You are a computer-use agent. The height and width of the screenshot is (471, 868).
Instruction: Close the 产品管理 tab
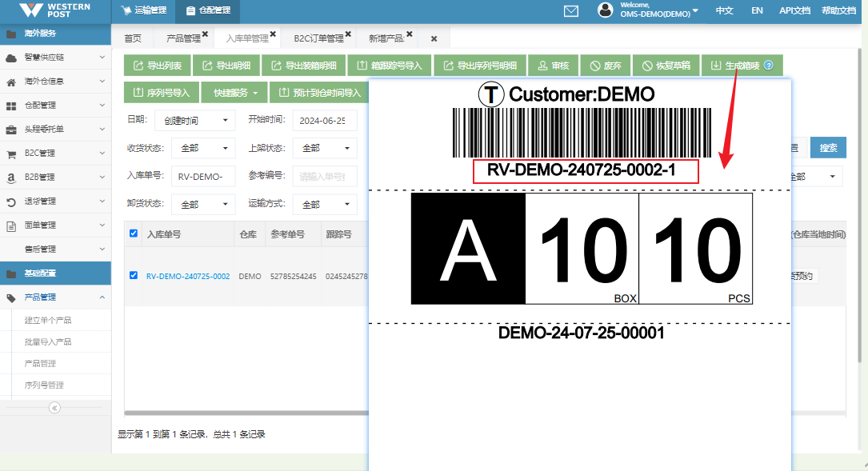(205, 34)
